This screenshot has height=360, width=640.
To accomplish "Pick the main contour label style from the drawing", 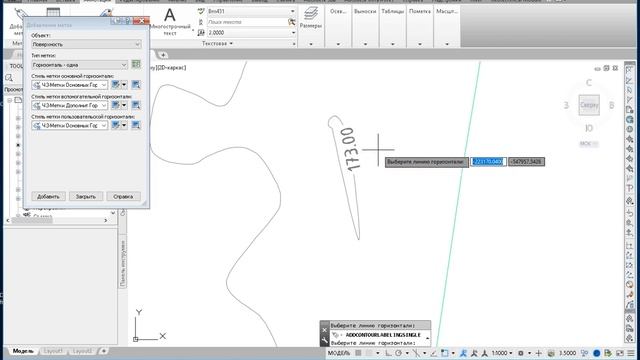I will (136, 84).
